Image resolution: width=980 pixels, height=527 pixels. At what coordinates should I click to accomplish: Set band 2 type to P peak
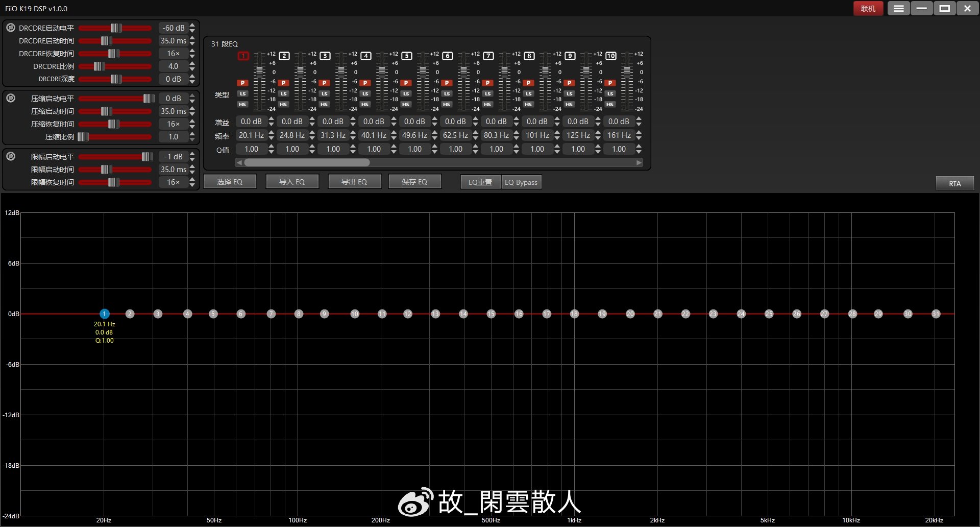click(284, 83)
